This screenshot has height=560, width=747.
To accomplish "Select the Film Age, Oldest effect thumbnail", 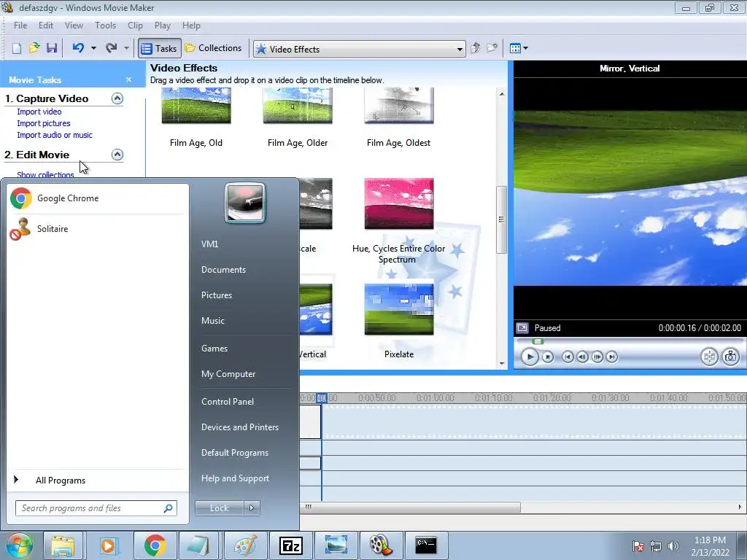I will (x=399, y=105).
